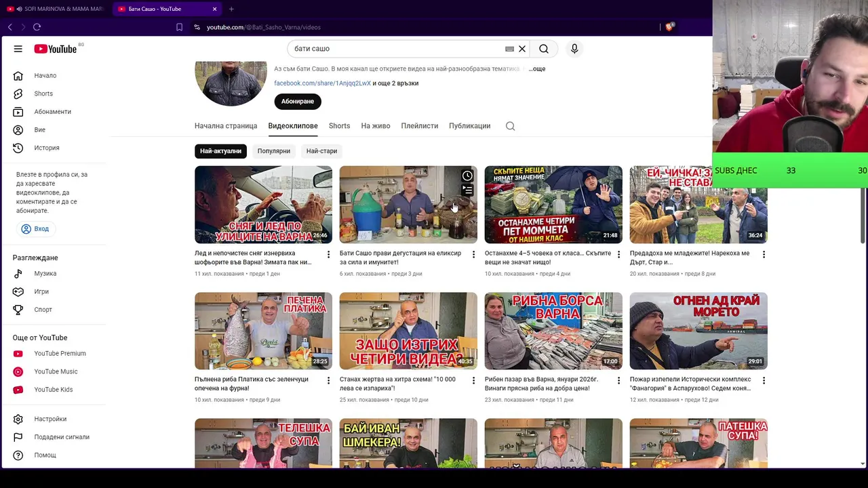Image resolution: width=868 pixels, height=488 pixels.
Task: Open СНЯГ И ЛЕД video thumbnail
Action: [263, 205]
